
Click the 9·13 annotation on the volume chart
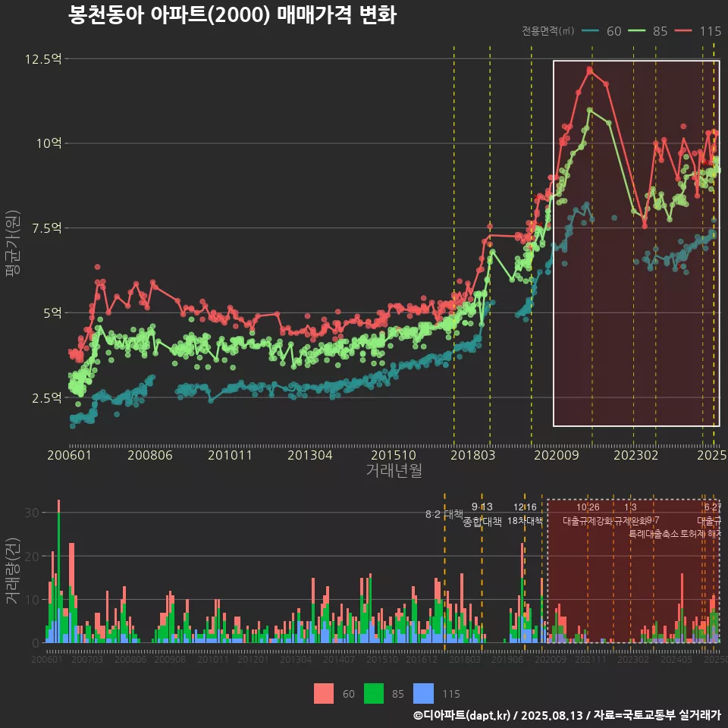pyautogui.click(x=482, y=507)
